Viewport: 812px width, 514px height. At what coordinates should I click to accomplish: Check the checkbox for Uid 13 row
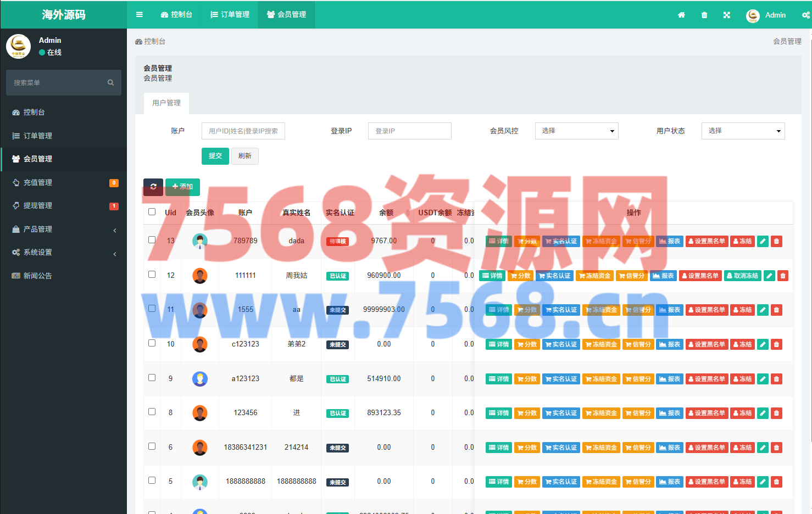[x=152, y=240]
